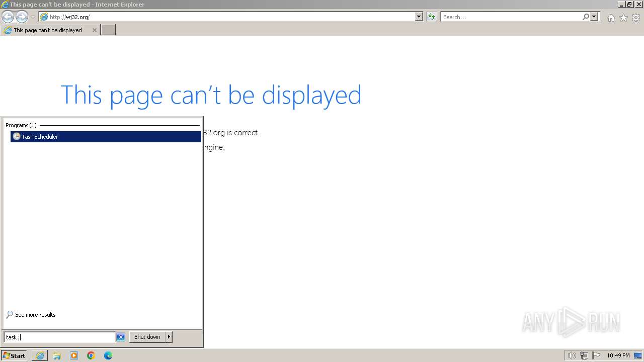Open Internet Explorer from the taskbar

pos(40,355)
